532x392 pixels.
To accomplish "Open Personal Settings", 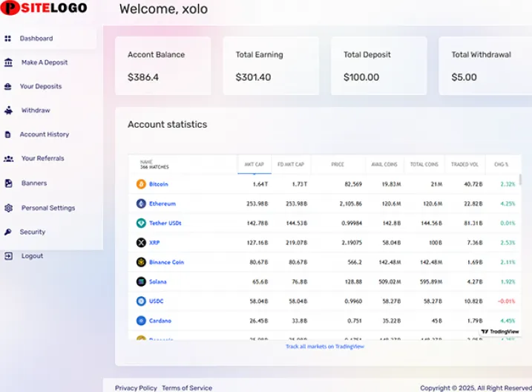I will [48, 208].
